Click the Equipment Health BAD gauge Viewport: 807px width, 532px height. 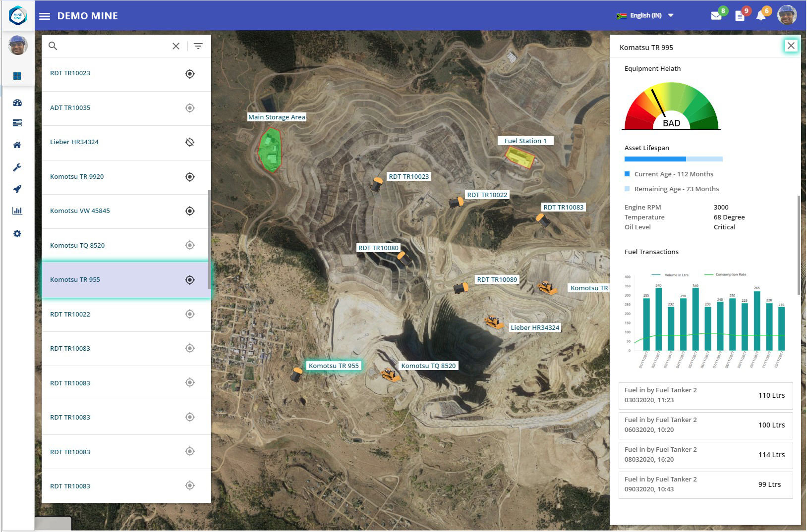point(671,106)
